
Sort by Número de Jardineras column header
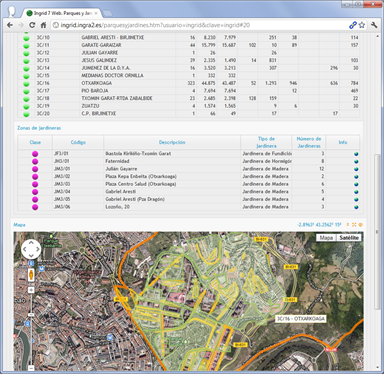tap(309, 142)
